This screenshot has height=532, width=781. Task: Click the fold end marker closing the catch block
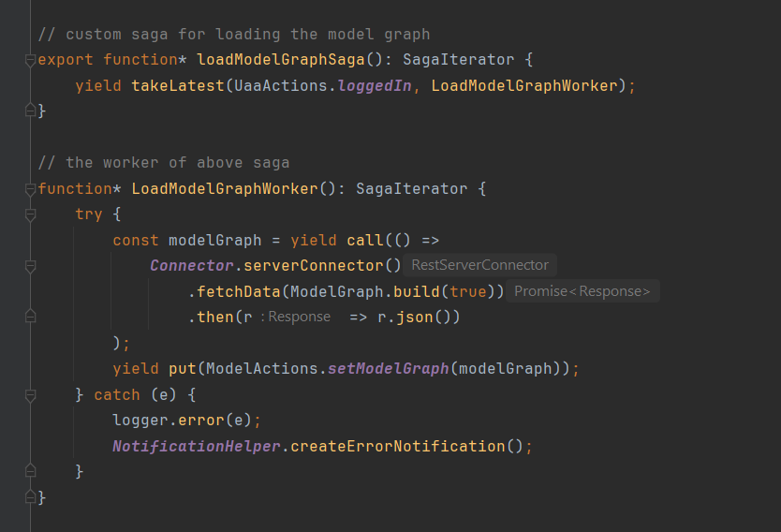[30, 471]
